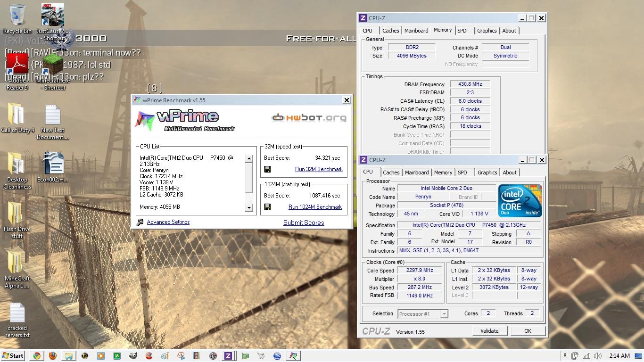Select the cracked servers.txt file
Screen dimensions: 644x362
pos(17,320)
